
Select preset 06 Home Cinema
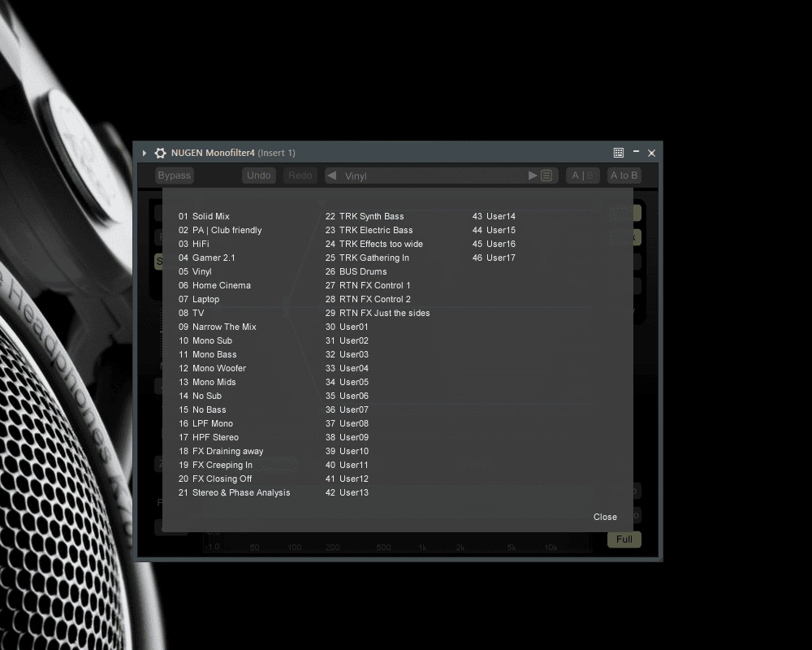coord(214,285)
